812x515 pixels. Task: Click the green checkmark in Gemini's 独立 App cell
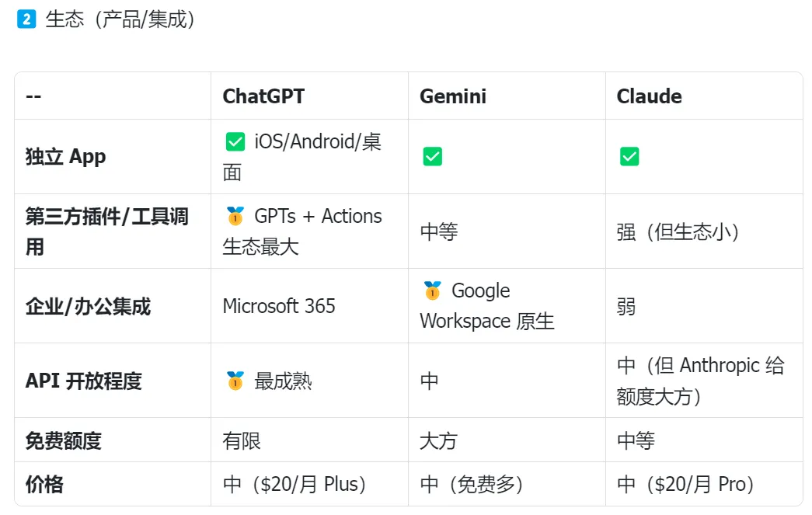(x=432, y=156)
